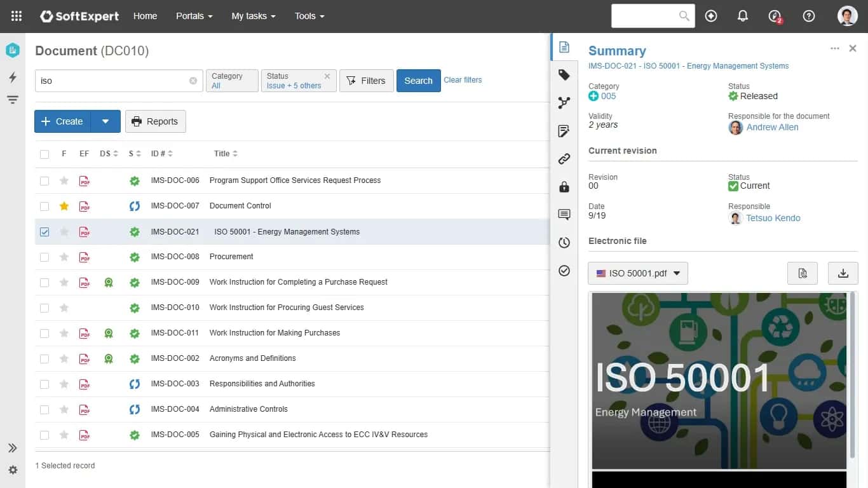Viewport: 868px width, 488px height.
Task: Toggle favorite star for Document Control
Action: (x=64, y=206)
